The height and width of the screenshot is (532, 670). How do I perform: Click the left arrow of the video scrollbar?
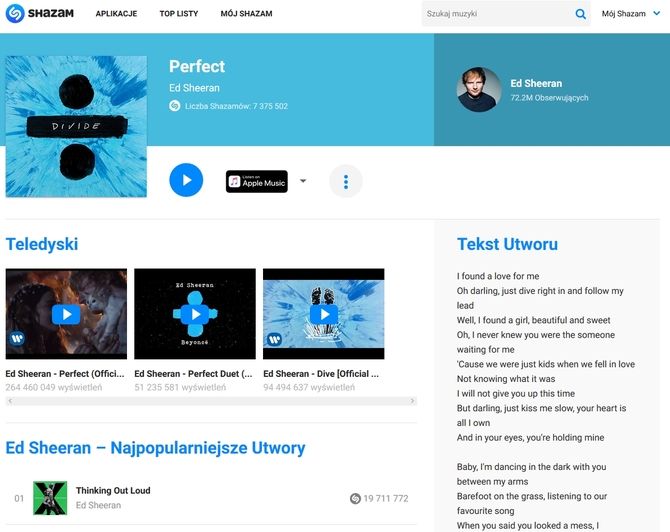pos(10,401)
